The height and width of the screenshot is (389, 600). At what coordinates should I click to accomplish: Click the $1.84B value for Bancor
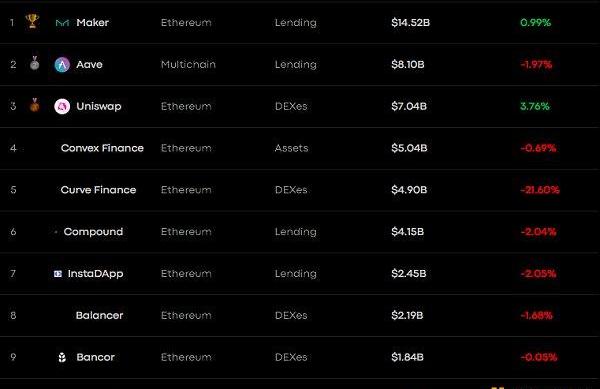pos(407,357)
